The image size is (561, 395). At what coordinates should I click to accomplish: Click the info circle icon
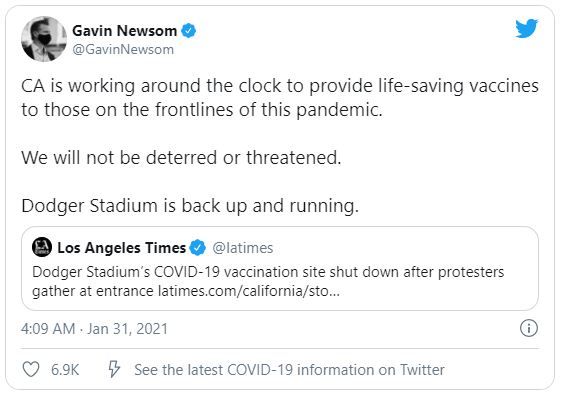tap(528, 328)
